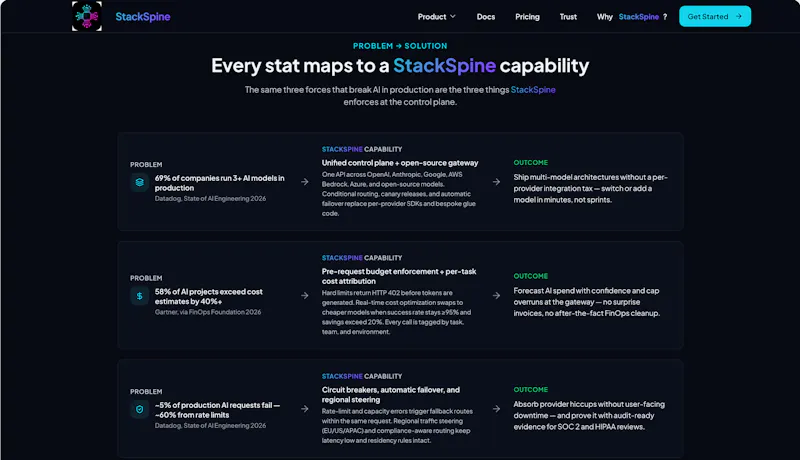Click 'Ship multi-model architectures' outcome text

tap(590, 189)
